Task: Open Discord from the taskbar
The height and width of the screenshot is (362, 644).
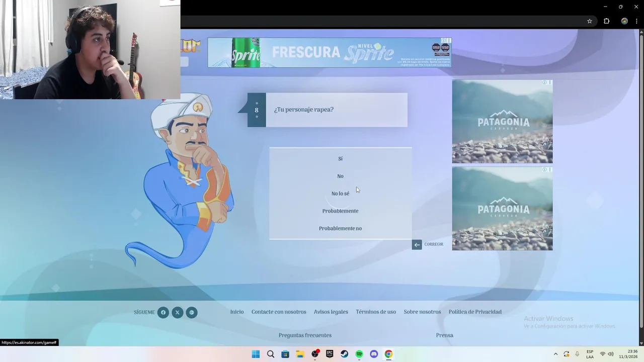Action: point(374,354)
